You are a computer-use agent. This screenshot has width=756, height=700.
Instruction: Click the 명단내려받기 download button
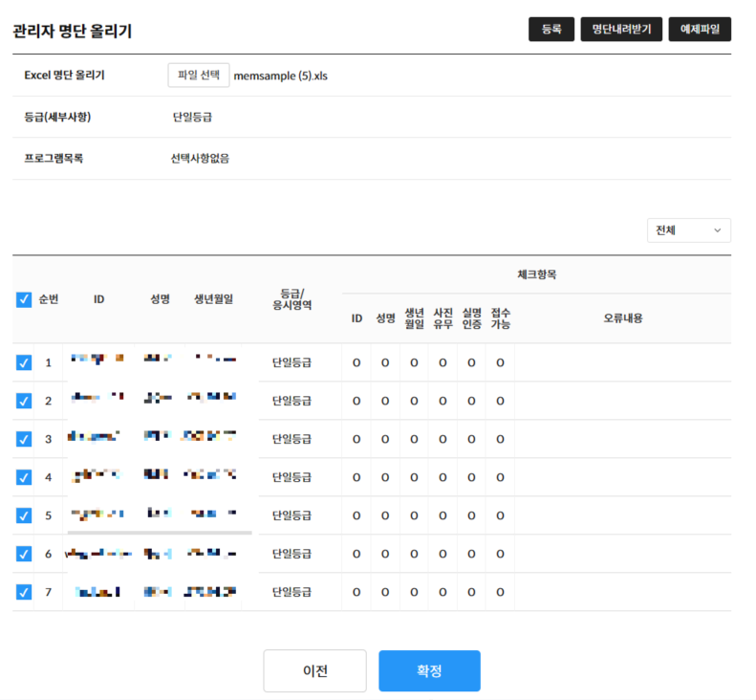pyautogui.click(x=621, y=30)
